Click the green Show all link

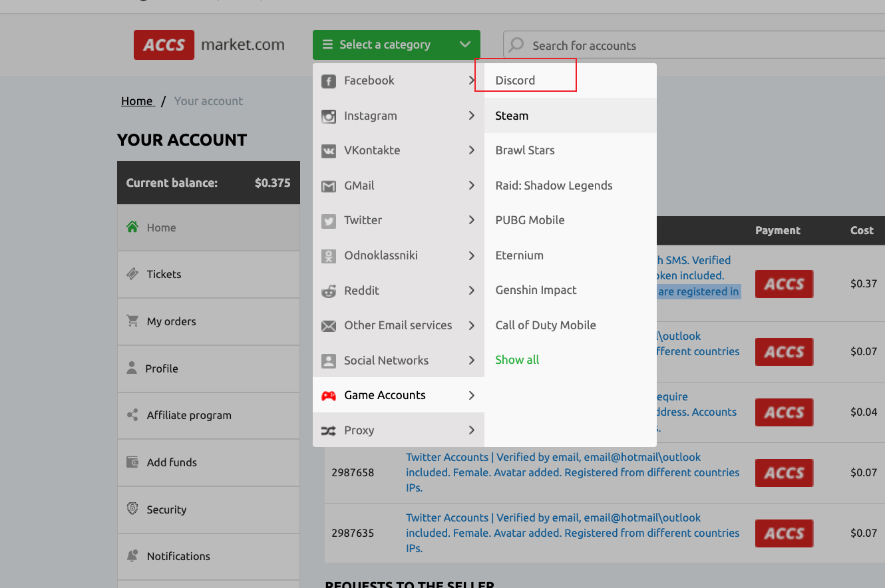click(x=517, y=360)
